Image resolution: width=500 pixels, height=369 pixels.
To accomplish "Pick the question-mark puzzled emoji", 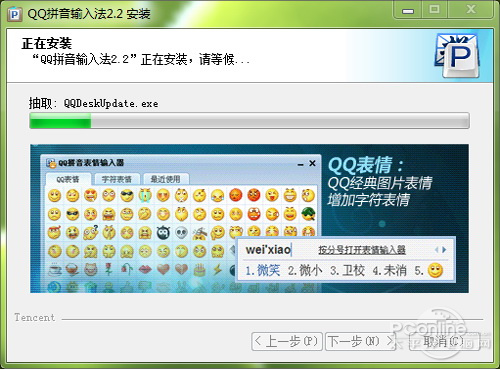I will [91, 232].
